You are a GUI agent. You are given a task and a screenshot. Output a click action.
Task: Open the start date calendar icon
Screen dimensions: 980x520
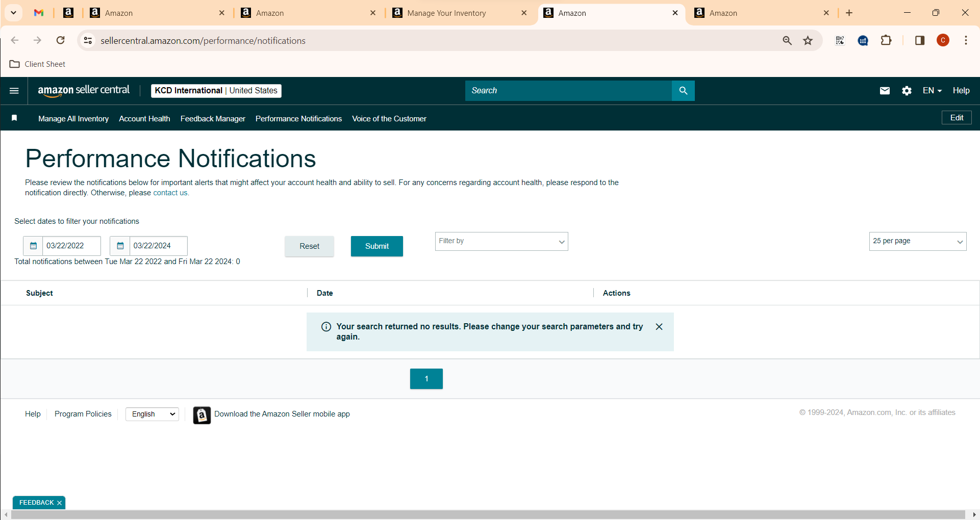click(x=33, y=246)
